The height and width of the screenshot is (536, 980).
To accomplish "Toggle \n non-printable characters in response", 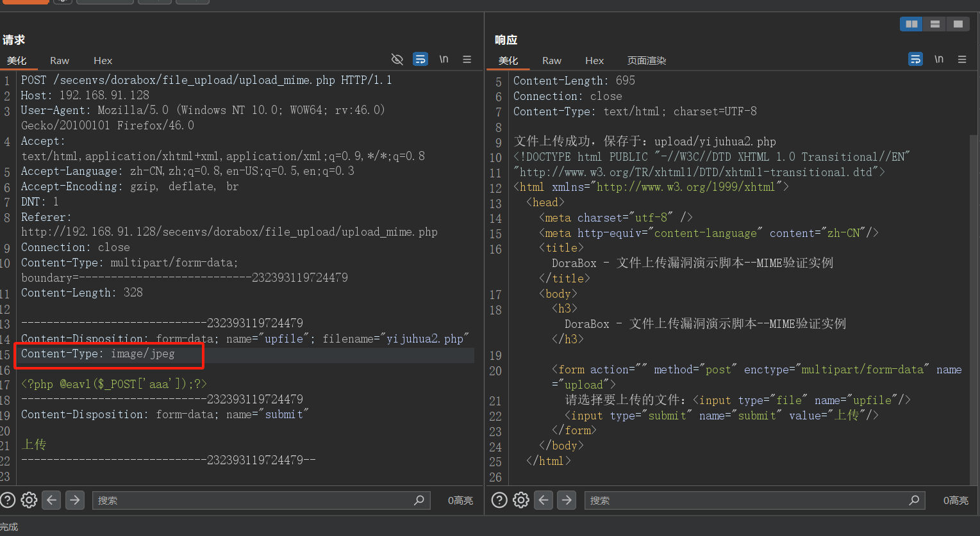I will tap(939, 59).
